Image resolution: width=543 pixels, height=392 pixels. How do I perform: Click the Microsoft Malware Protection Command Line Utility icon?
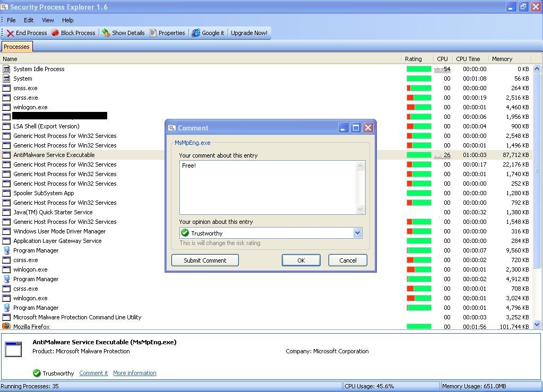[6, 317]
